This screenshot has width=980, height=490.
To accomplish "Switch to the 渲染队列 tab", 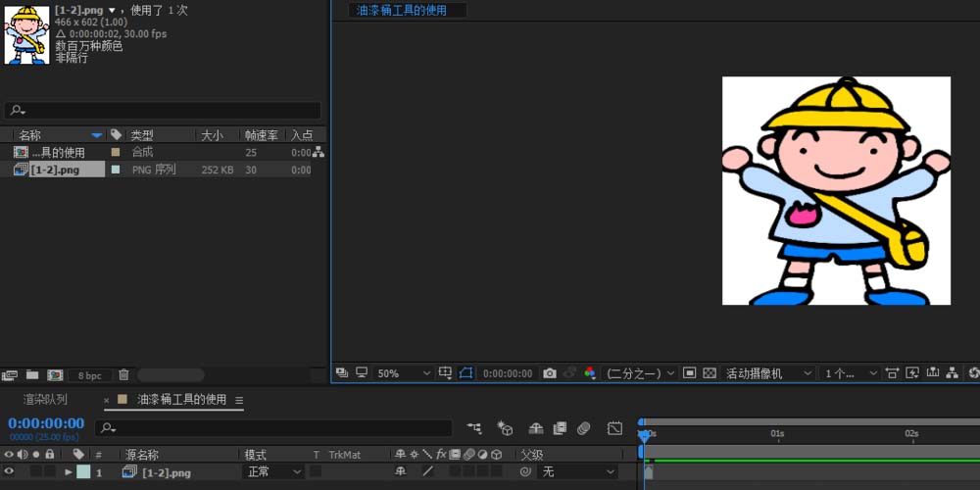I will (47, 400).
